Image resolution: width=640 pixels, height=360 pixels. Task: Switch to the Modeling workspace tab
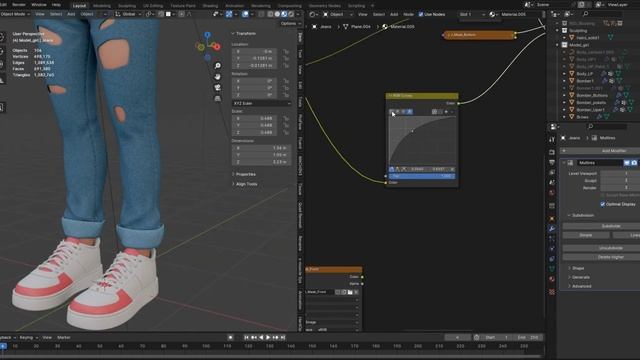(102, 6)
